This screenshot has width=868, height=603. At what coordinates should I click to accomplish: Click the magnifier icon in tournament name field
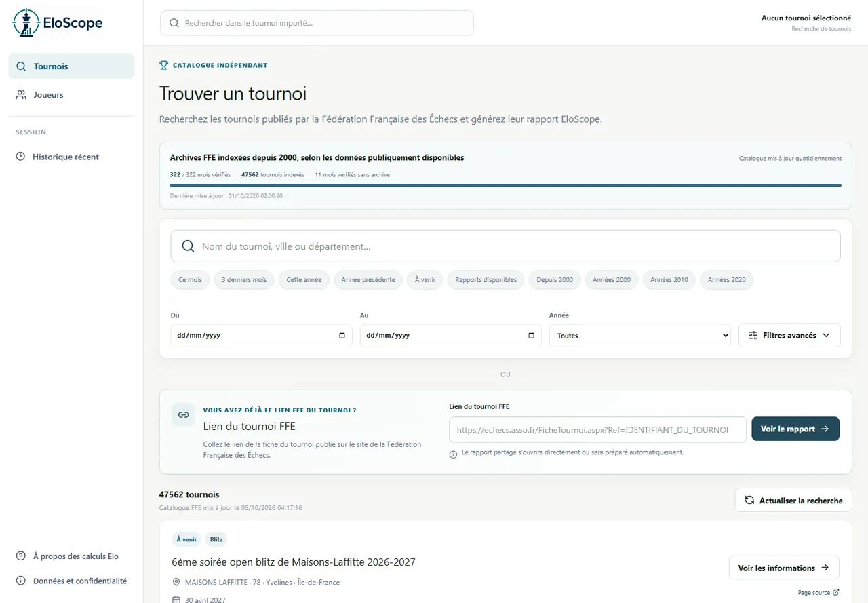point(188,246)
